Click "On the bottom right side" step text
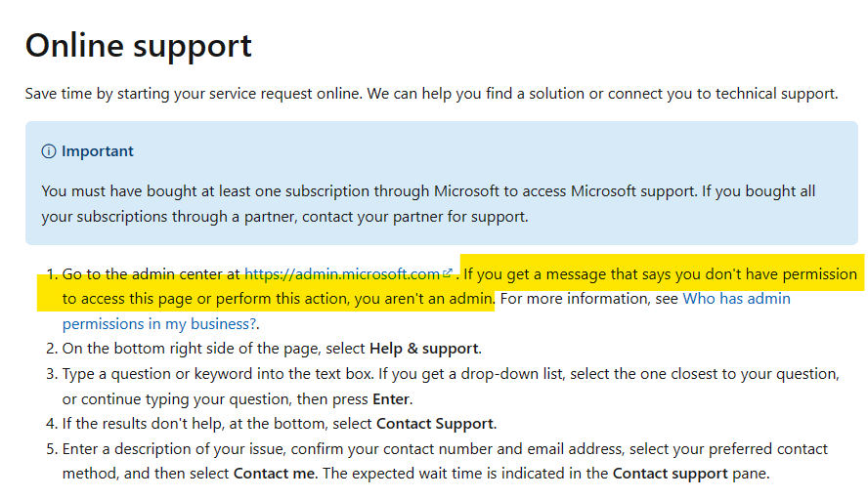Viewport: 868px width, 499px height. [153, 349]
